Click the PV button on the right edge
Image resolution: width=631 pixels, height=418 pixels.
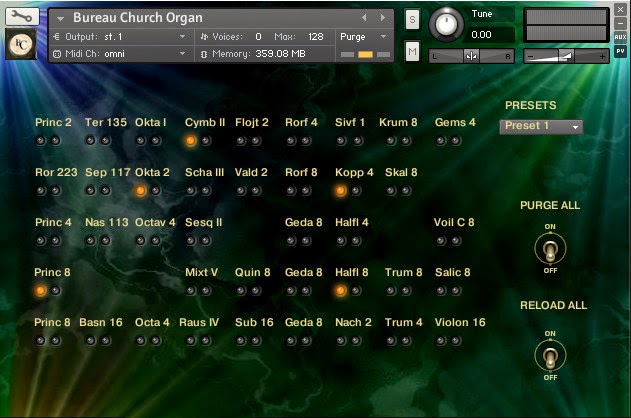coord(621,51)
